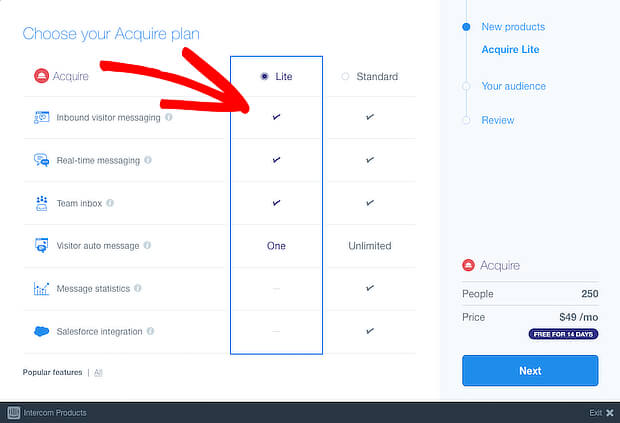
Task: Jump to the Review step
Action: click(x=497, y=120)
